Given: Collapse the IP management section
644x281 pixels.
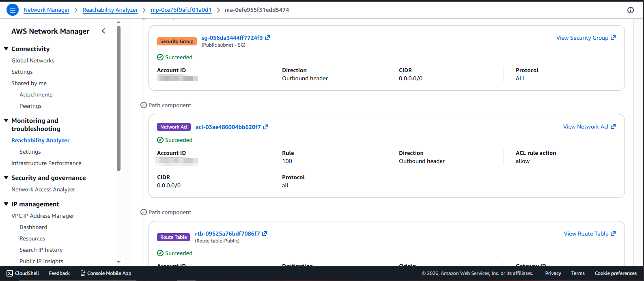Looking at the screenshot, I should pos(6,204).
